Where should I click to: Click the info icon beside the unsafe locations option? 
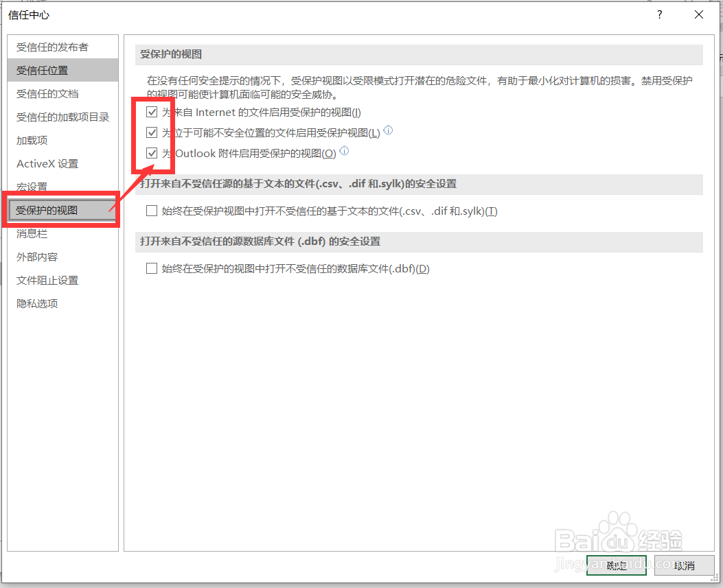tap(388, 130)
